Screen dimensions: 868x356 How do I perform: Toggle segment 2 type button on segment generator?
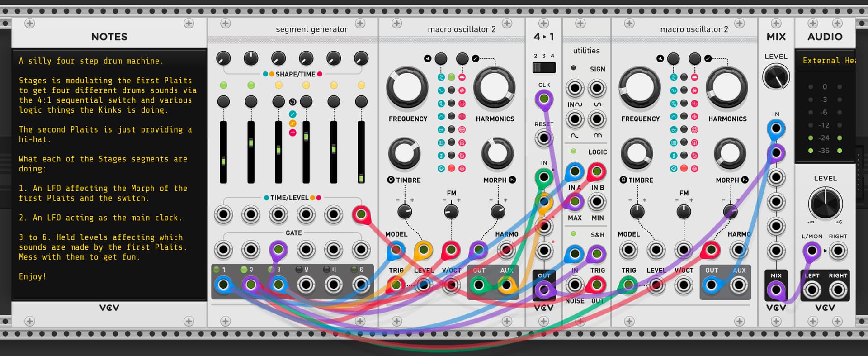click(x=251, y=101)
